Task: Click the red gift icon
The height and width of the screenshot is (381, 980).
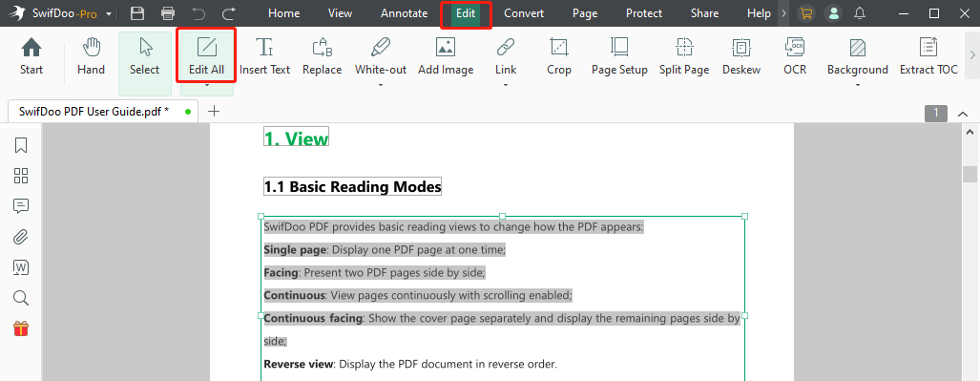Action: 21,328
